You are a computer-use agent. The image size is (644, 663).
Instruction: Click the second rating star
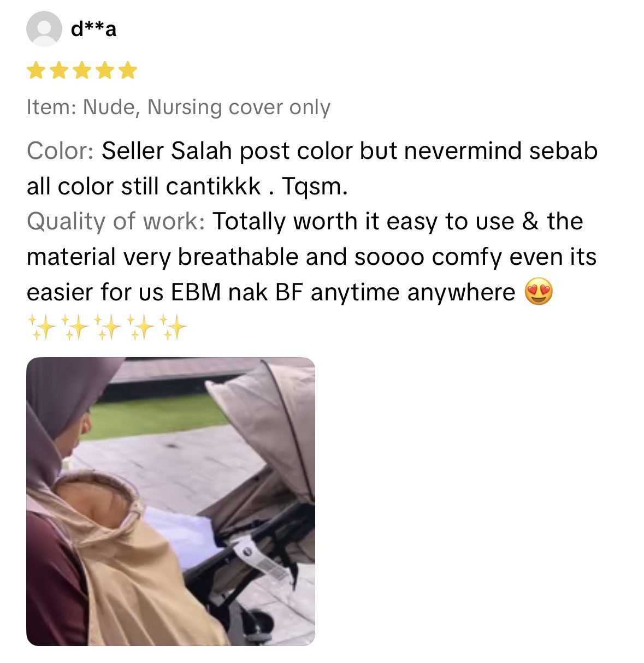pyautogui.click(x=59, y=70)
